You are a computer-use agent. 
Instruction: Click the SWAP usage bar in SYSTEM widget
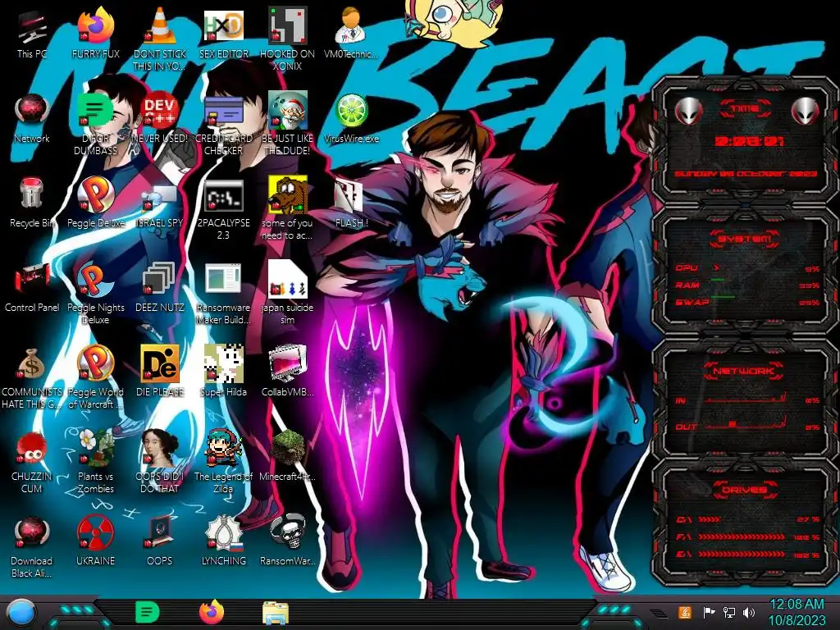(x=746, y=302)
